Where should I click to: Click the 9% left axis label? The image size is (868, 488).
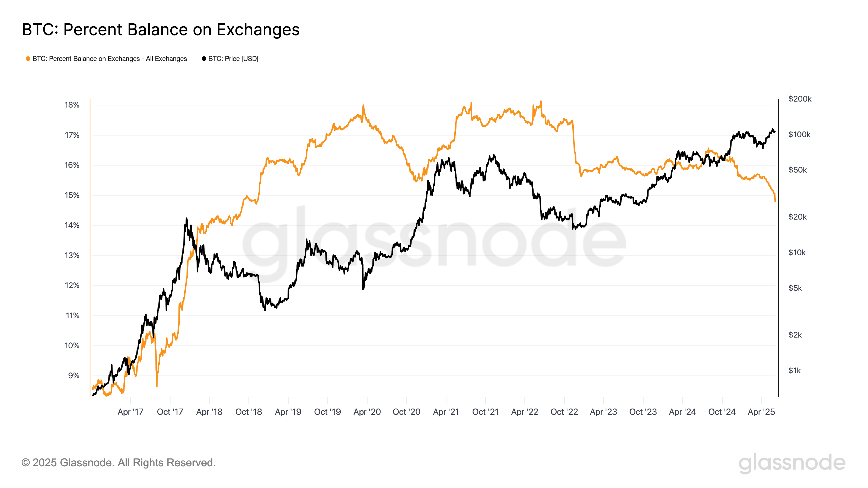pos(74,376)
